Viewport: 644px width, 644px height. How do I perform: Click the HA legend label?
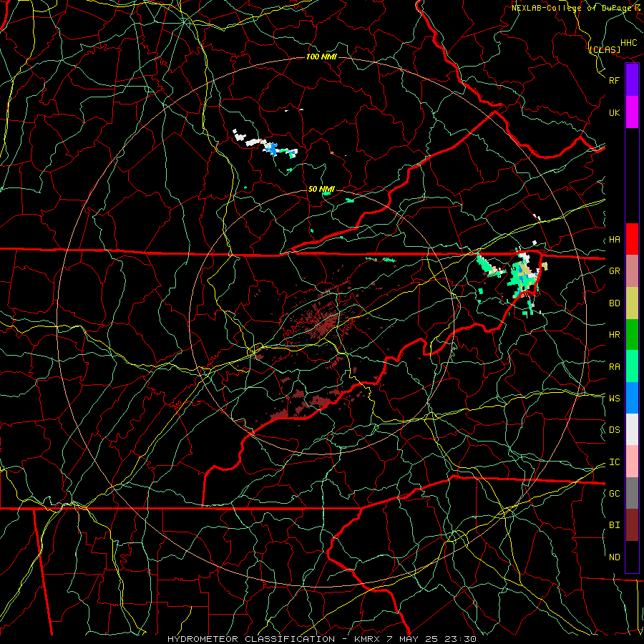coord(615,240)
